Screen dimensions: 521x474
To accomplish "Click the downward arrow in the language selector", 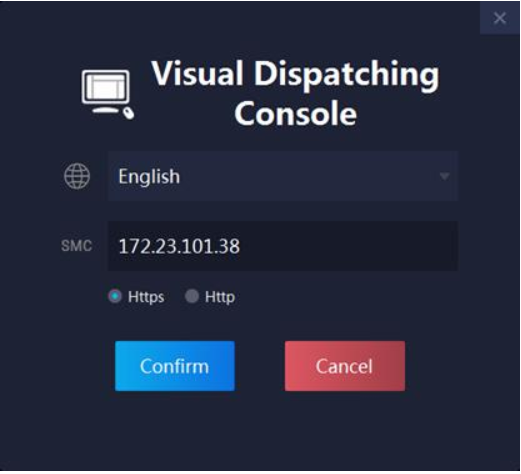I will pyautogui.click(x=444, y=176).
